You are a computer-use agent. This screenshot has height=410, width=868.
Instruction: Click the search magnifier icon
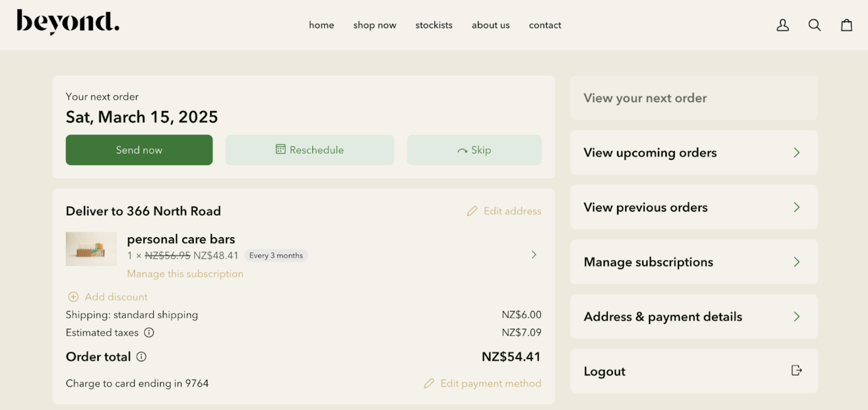pos(814,25)
